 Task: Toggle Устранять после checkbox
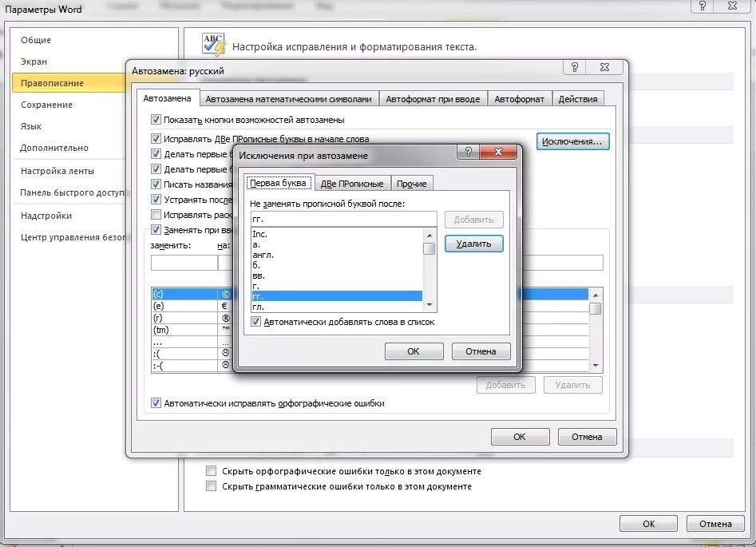(156, 199)
